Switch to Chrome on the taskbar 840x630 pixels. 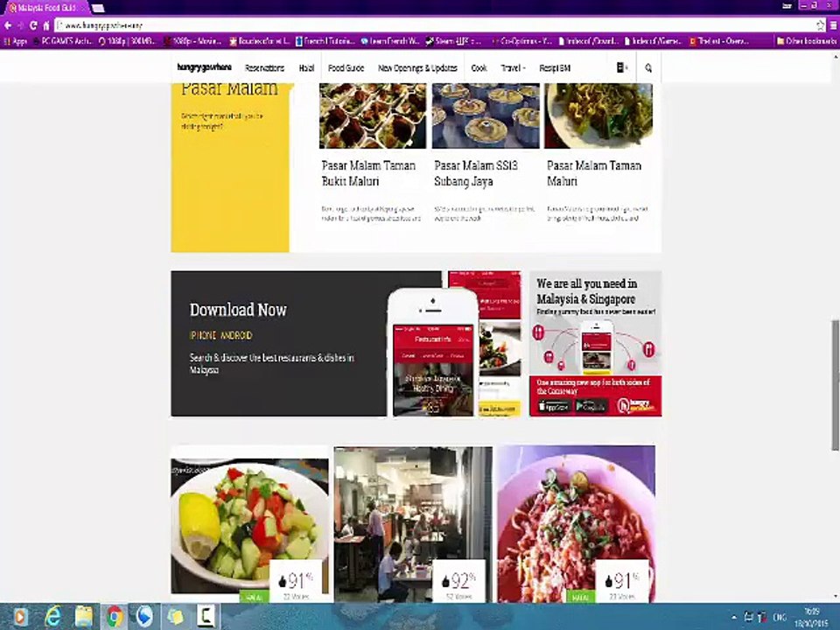tap(114, 617)
